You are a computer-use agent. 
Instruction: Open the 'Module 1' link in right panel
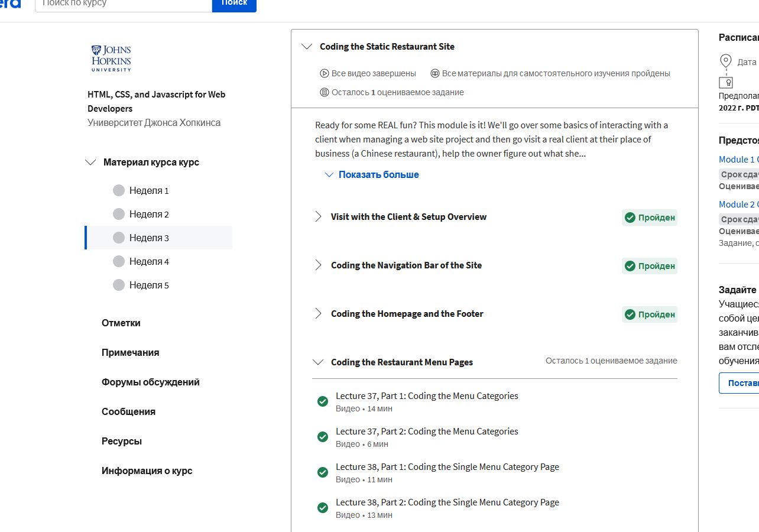click(x=739, y=160)
